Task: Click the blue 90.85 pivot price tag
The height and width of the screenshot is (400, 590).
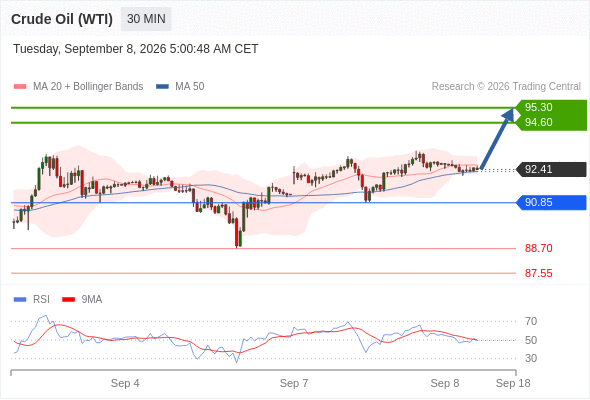Action: click(x=550, y=202)
